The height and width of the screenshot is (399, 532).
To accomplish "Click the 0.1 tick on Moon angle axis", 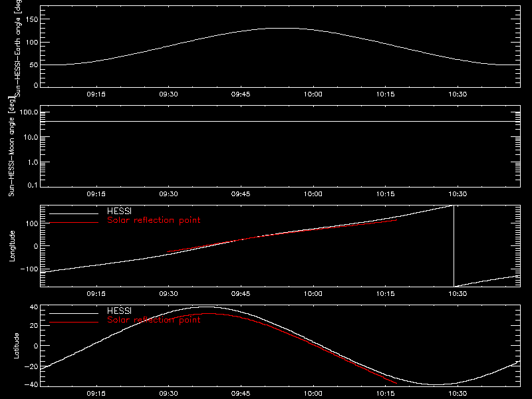I will point(33,185).
